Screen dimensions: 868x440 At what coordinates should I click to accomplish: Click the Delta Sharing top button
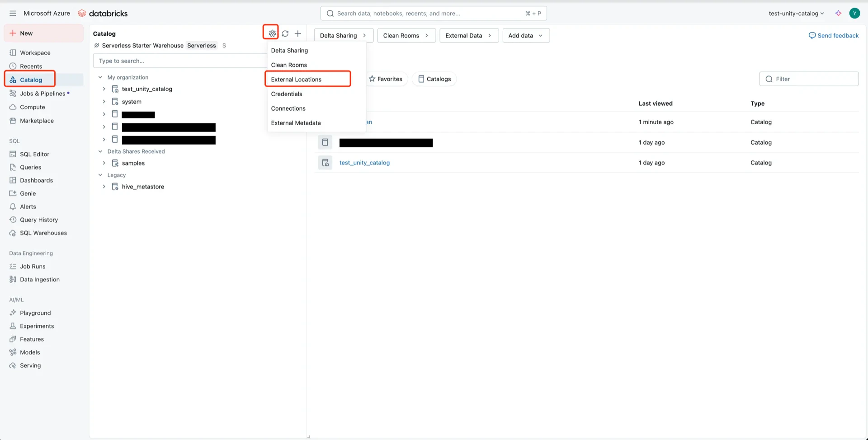344,35
